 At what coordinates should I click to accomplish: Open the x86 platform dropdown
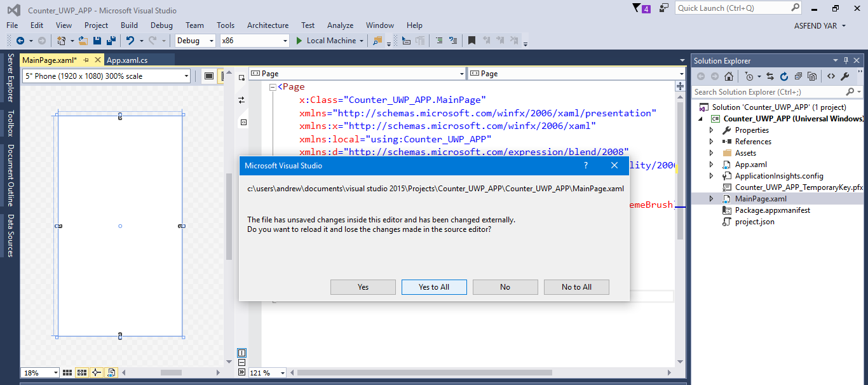click(x=285, y=41)
